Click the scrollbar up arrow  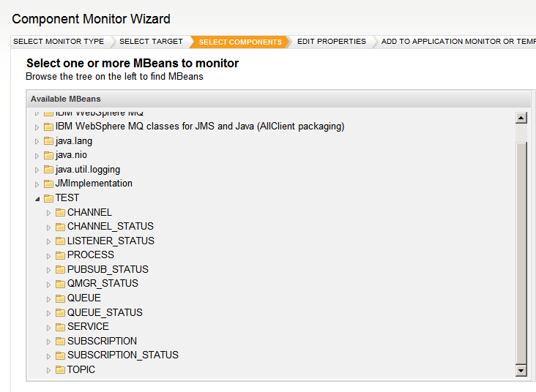coord(521,118)
